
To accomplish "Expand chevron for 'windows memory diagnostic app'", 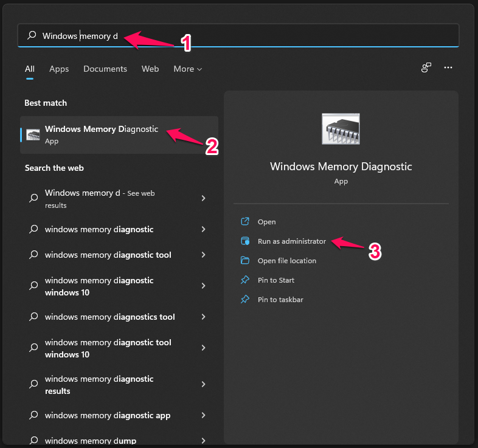I will point(203,415).
